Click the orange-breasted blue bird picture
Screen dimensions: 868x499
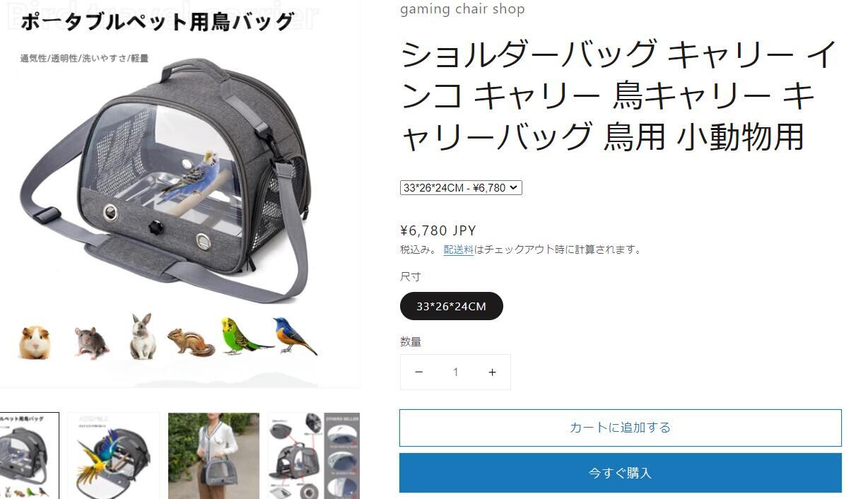pyautogui.click(x=294, y=336)
